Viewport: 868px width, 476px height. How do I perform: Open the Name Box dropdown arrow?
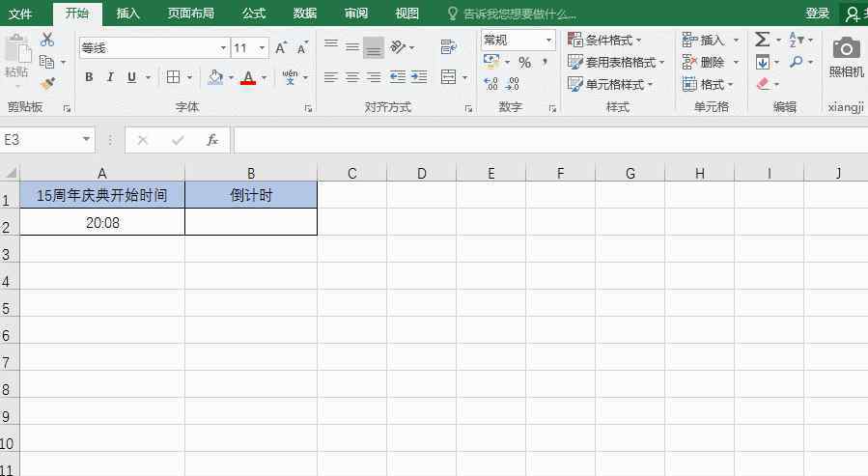tap(86, 139)
